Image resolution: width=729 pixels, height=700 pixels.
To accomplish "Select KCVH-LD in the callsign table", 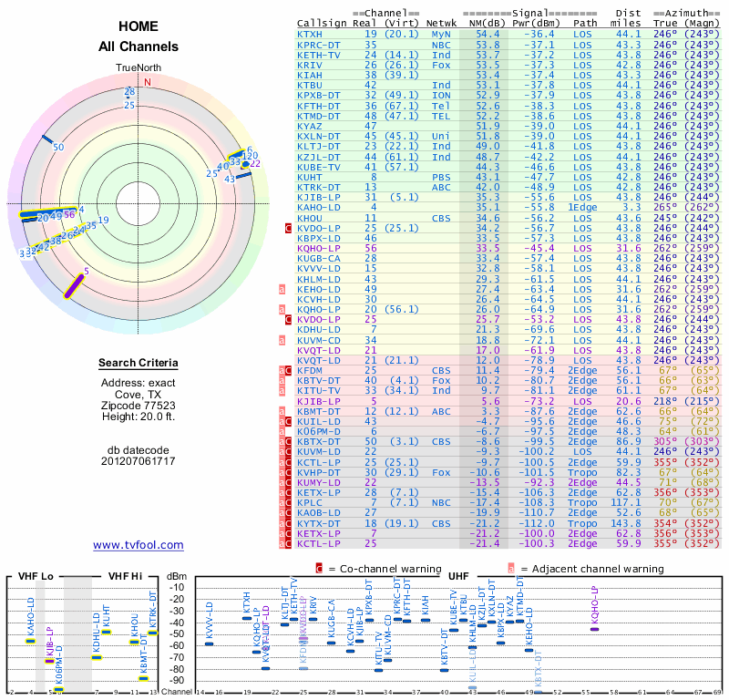I will (x=318, y=300).
